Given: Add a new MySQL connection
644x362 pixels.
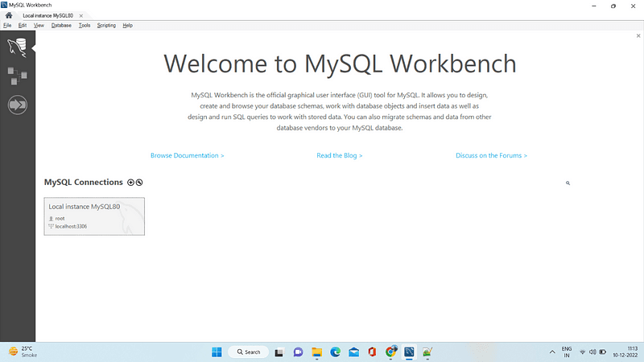Looking at the screenshot, I should 130,183.
